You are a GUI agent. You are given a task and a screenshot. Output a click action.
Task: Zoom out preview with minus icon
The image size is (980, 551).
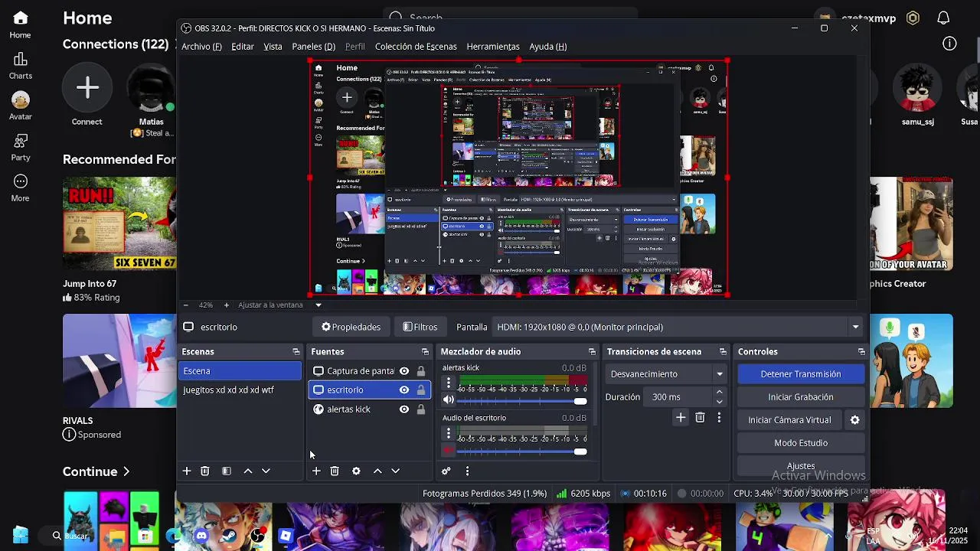(x=185, y=305)
